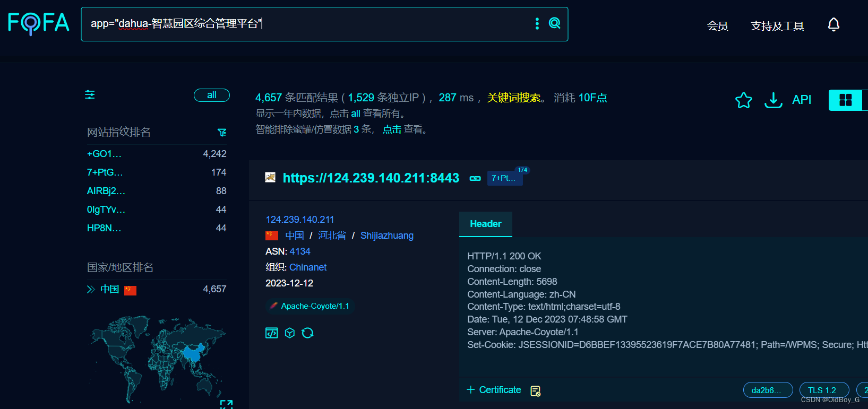This screenshot has width=868, height=409.
Task: Click the da2b6... certificate tag
Action: (768, 390)
